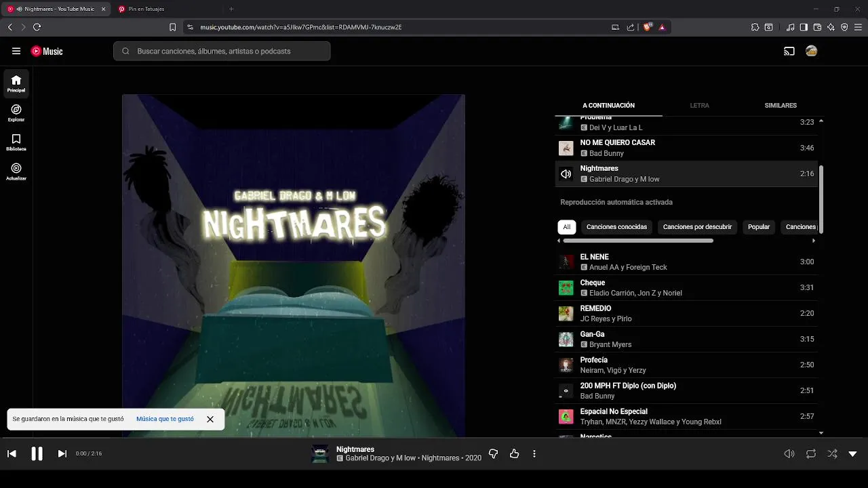This screenshot has width=868, height=488.
Task: Close the Nightmares YouTube Music tab
Action: [102, 9]
